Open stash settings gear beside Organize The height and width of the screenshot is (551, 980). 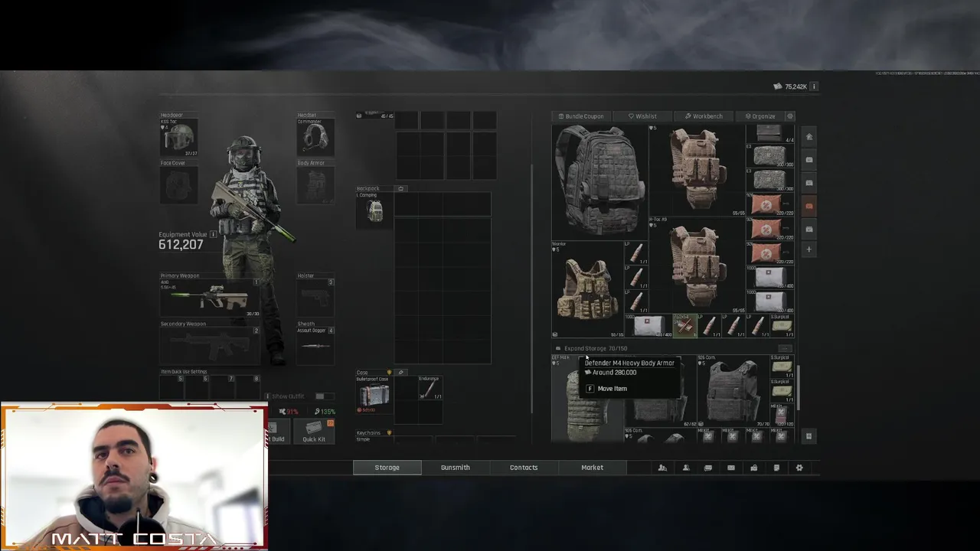point(790,116)
